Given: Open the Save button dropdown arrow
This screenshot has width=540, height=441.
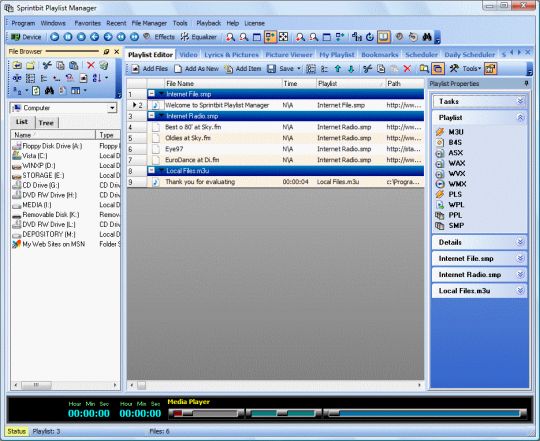Looking at the screenshot, I should 299,69.
